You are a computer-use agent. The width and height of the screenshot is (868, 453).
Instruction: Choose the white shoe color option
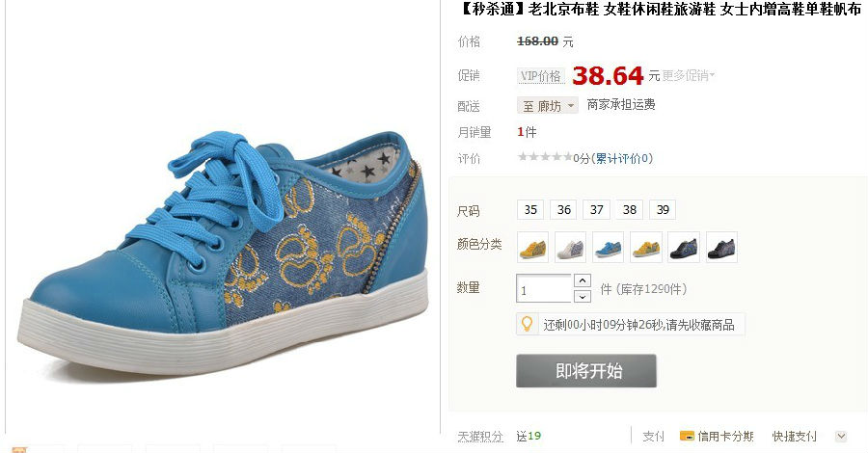point(571,247)
